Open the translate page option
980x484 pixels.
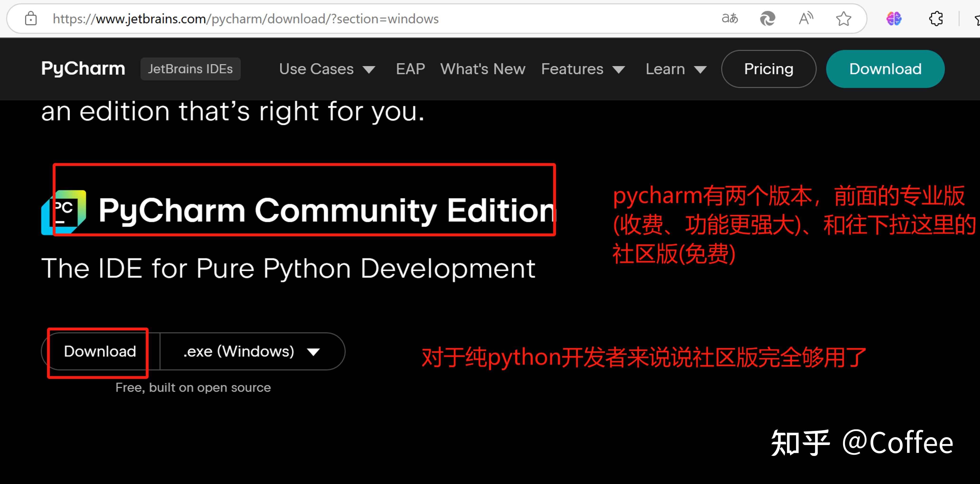(x=730, y=18)
